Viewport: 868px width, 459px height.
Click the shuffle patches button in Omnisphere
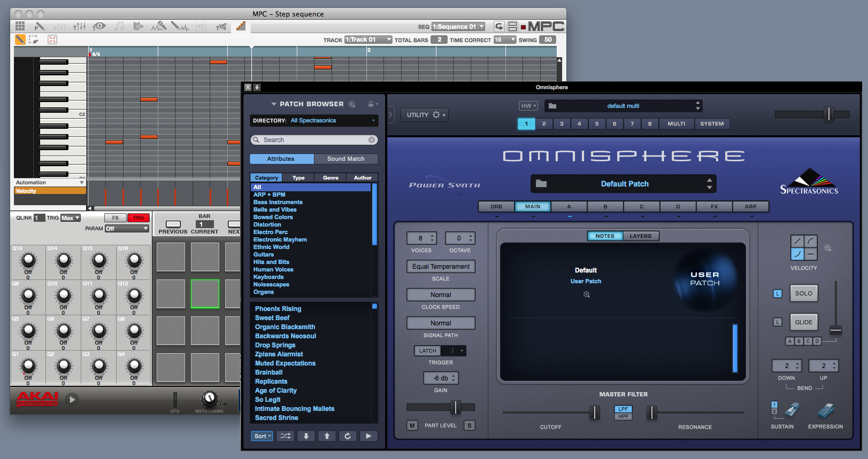[286, 436]
